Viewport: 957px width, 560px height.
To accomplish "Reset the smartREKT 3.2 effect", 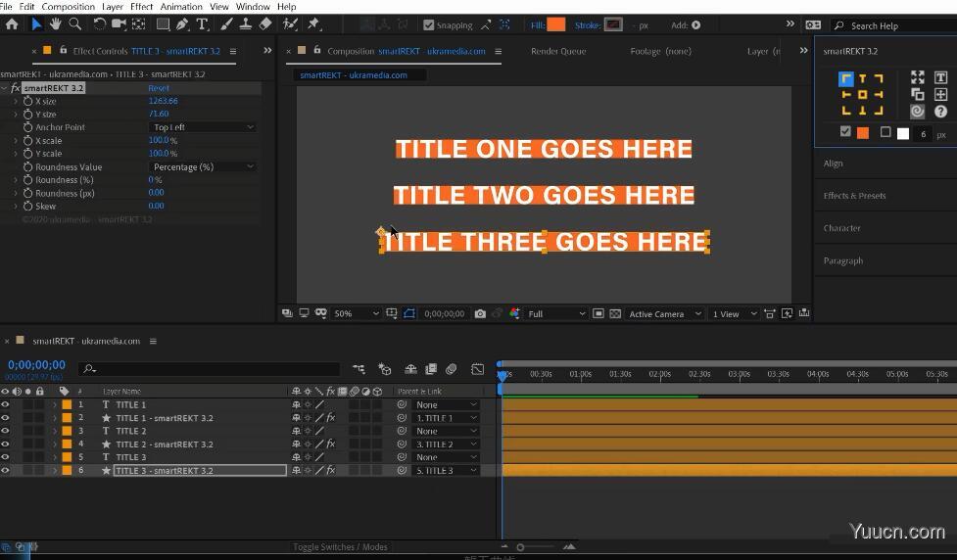I will pos(158,88).
